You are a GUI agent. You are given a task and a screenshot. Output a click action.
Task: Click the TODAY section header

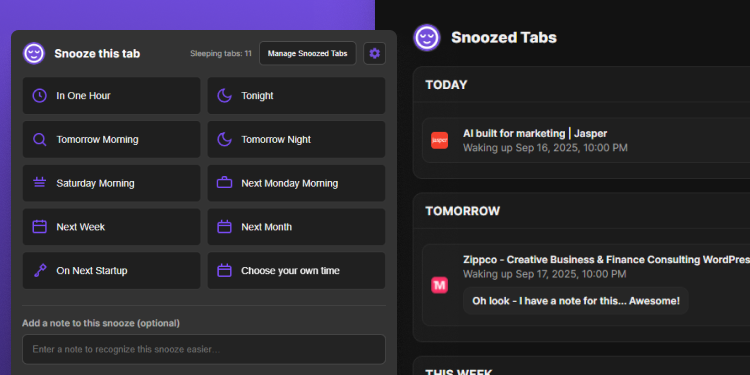point(446,85)
